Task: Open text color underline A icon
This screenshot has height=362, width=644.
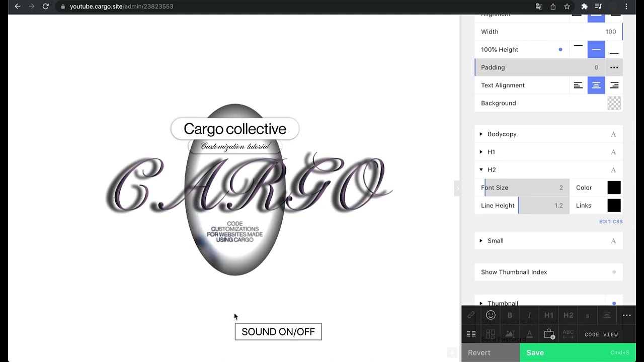Action: (529, 334)
